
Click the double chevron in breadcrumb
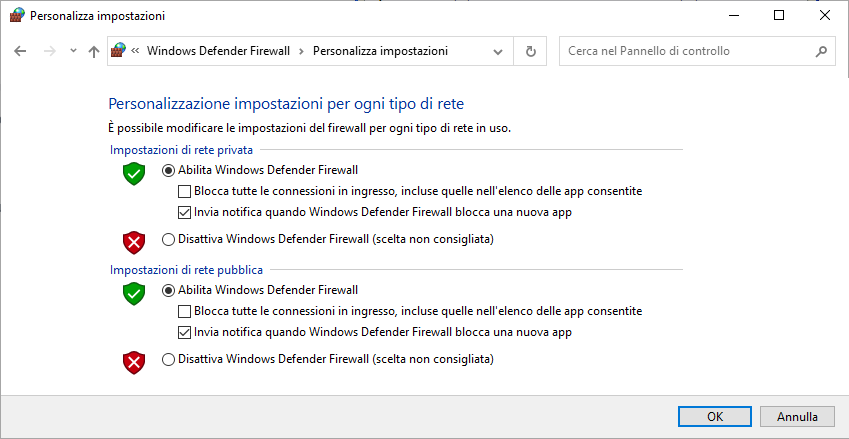pyautogui.click(x=135, y=51)
